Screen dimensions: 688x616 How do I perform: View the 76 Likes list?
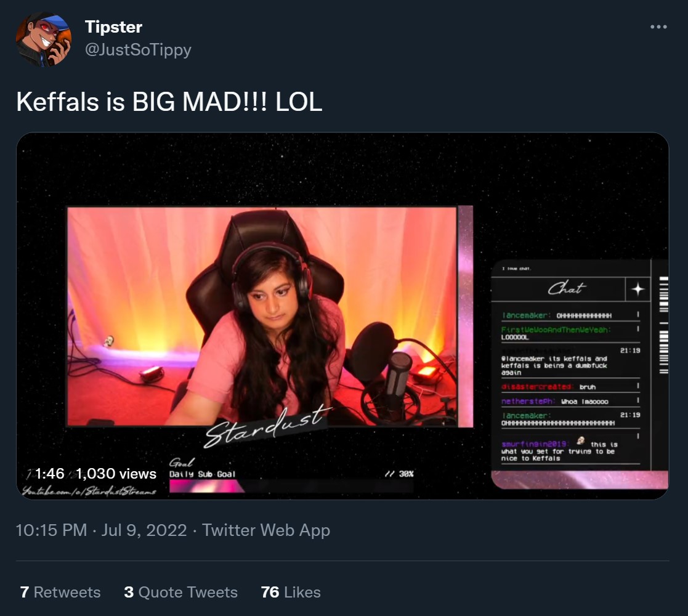tap(291, 593)
